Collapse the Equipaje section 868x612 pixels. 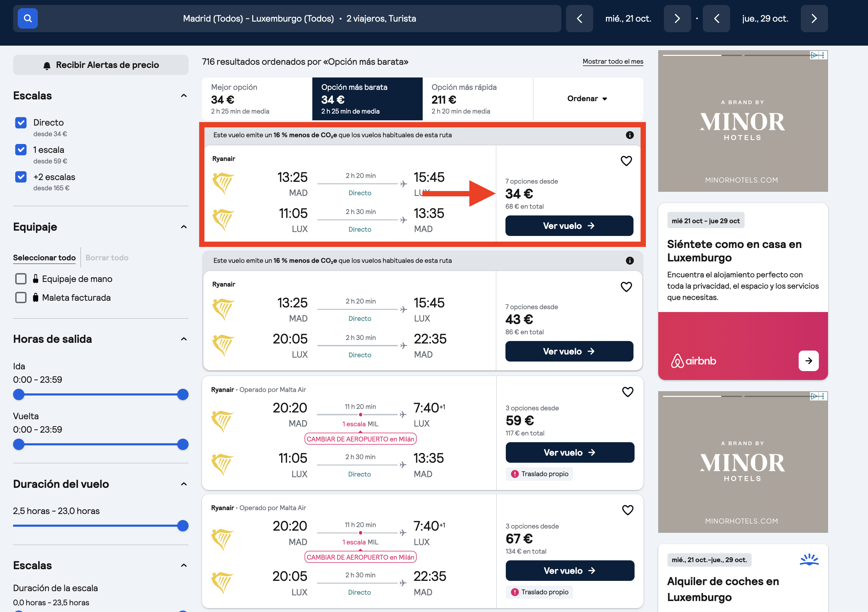click(184, 227)
